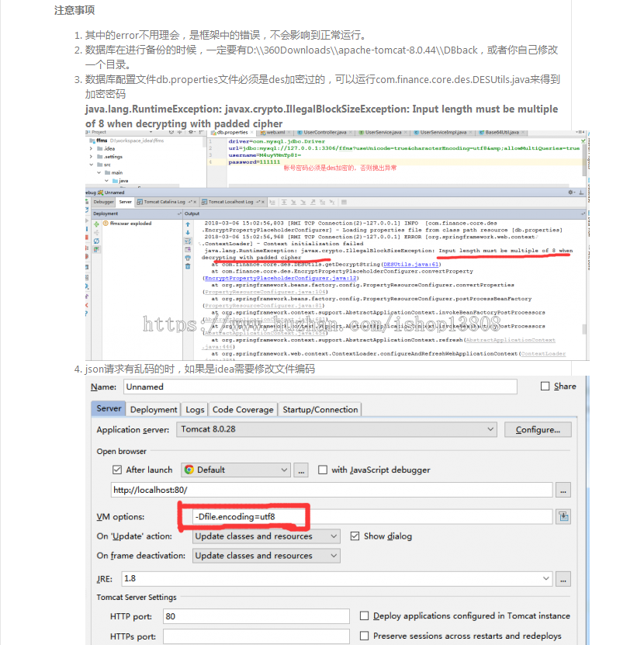Click the console output vertical scrollbar
The image size is (644, 645).
pyautogui.click(x=583, y=328)
